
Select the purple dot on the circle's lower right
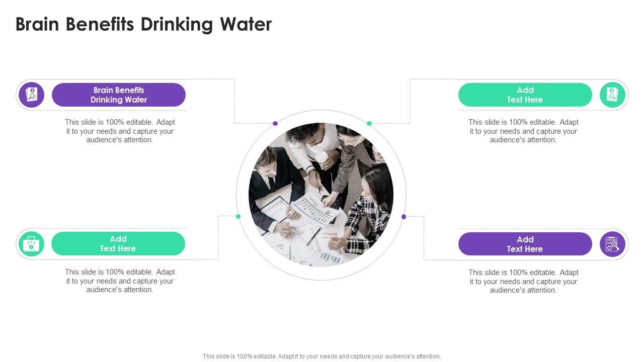pos(404,217)
